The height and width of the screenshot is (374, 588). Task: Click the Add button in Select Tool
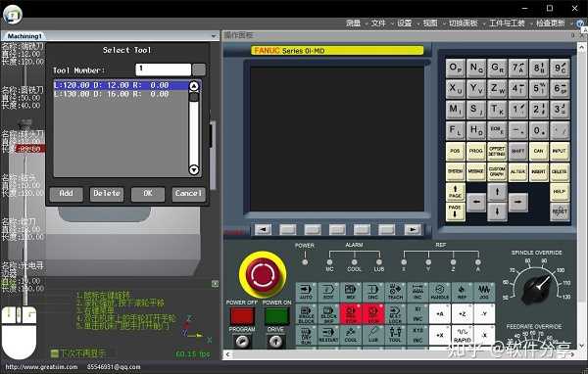click(66, 194)
